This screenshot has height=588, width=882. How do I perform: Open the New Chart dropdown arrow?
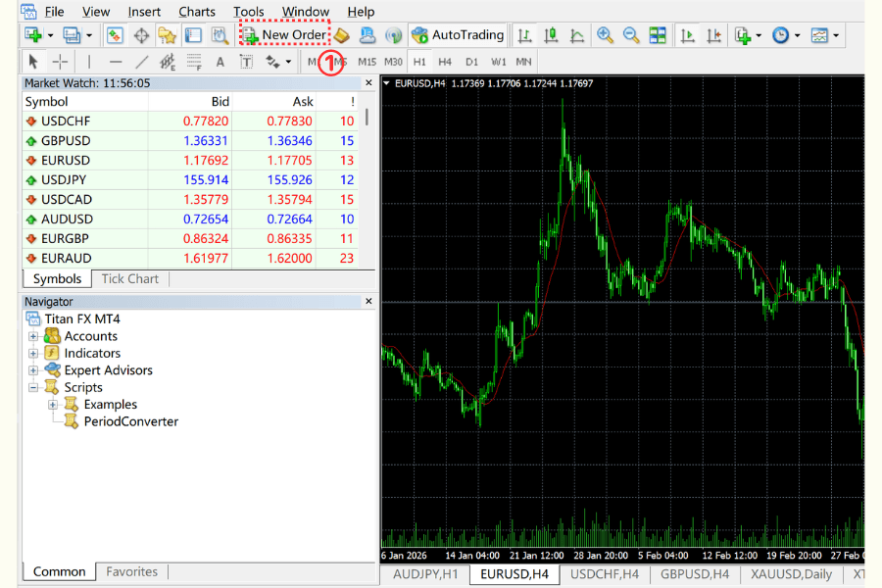point(50,35)
